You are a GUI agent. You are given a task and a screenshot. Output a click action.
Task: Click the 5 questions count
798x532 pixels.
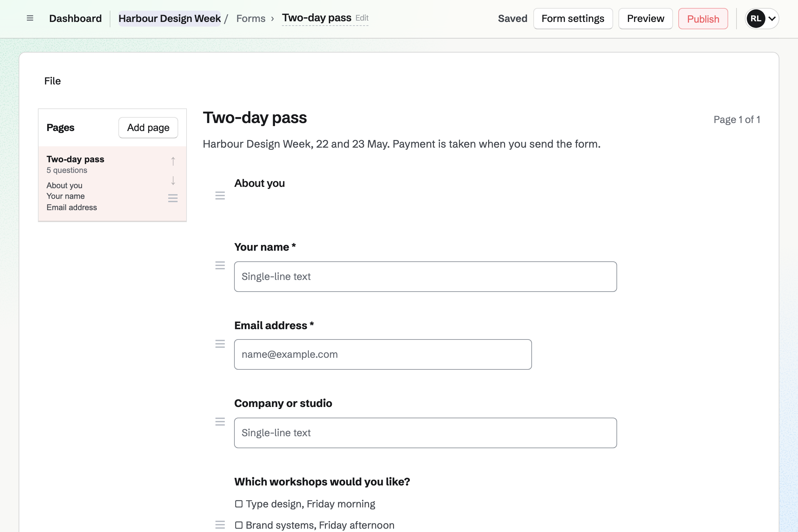(x=67, y=170)
